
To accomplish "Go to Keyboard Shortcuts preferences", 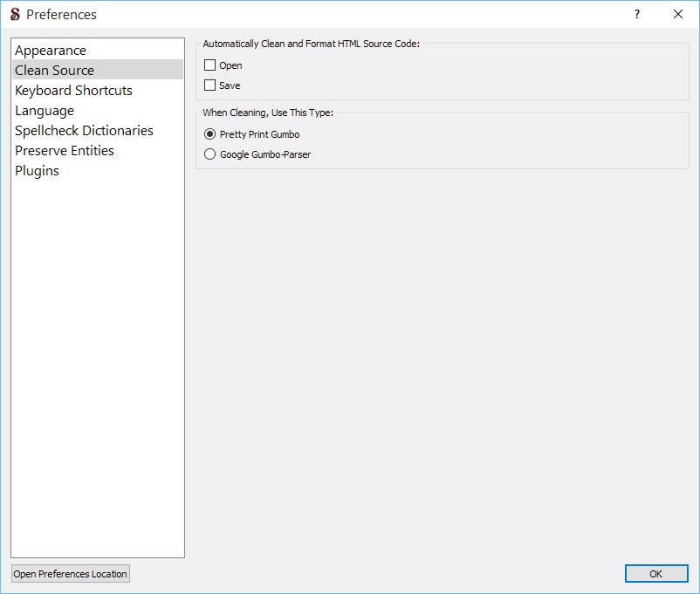I will click(73, 91).
